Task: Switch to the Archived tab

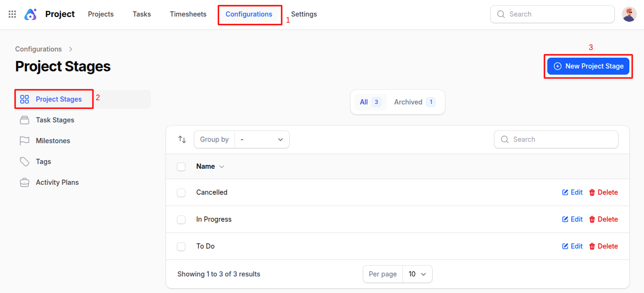Action: click(x=414, y=102)
